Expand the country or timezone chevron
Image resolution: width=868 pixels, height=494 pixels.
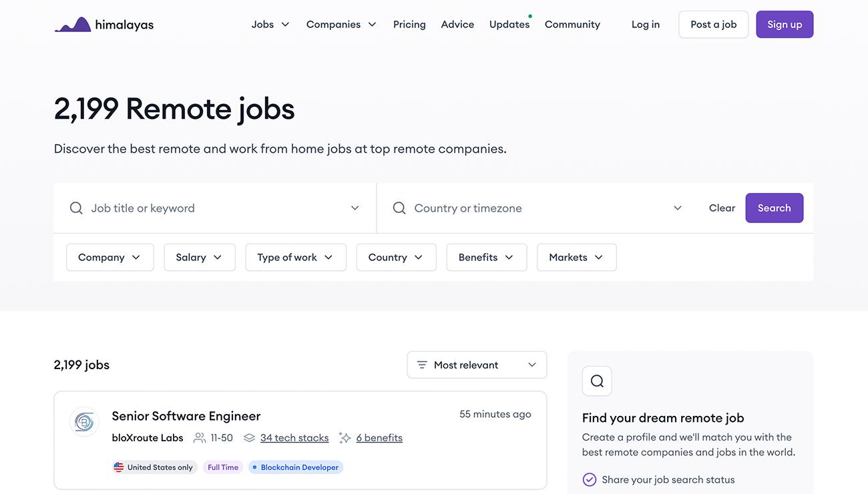(x=678, y=208)
